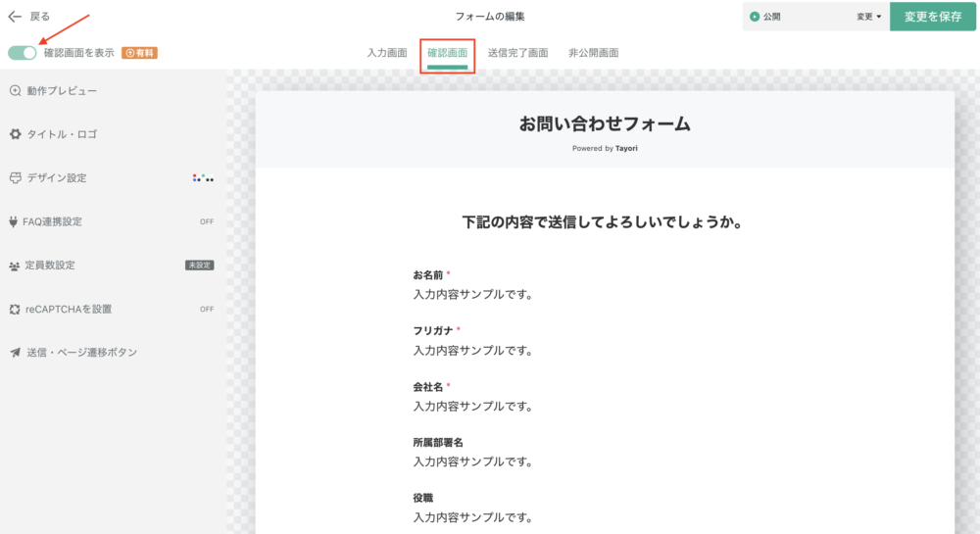Click the 未設定 badge for 定員数設定
980x534 pixels.
(x=199, y=266)
